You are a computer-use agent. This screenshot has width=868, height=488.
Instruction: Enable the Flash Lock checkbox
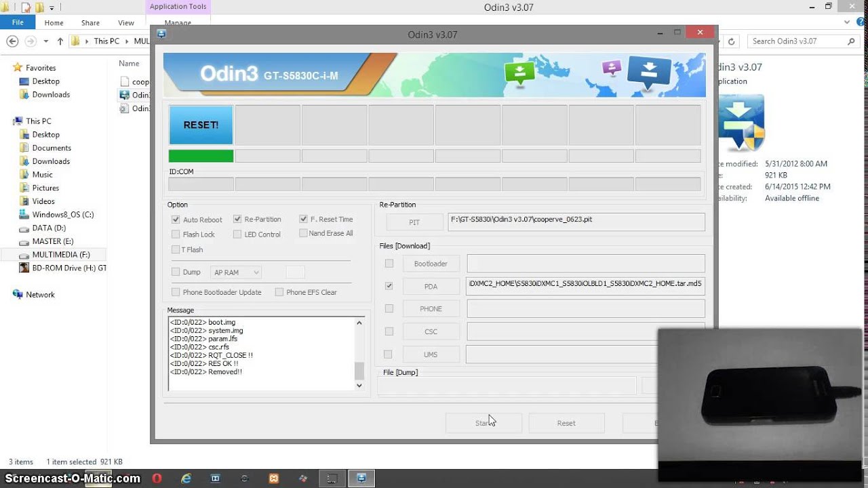point(176,235)
